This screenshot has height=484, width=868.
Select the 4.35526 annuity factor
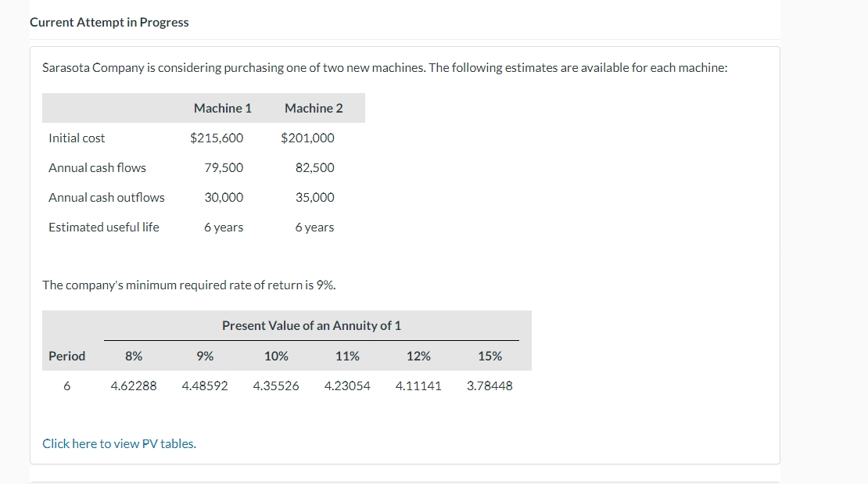[276, 386]
